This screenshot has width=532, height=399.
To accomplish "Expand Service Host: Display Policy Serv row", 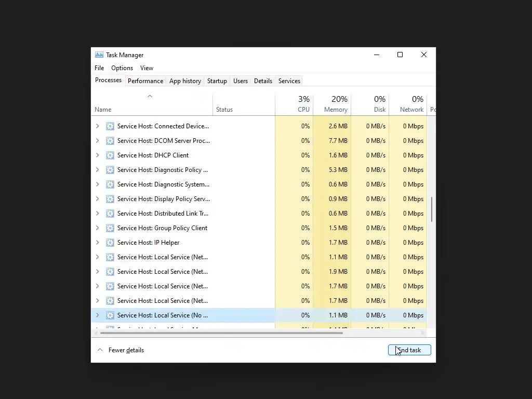I will (97, 199).
